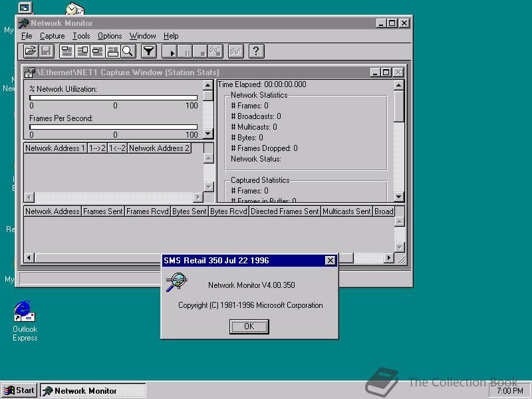The width and height of the screenshot is (532, 399).
Task: Click the station pane scroll left arrow
Action: (x=29, y=258)
